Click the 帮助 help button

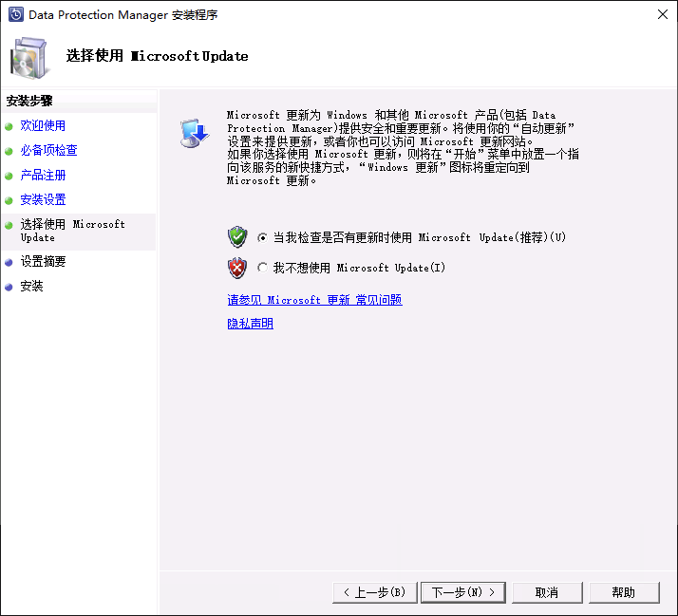click(625, 592)
